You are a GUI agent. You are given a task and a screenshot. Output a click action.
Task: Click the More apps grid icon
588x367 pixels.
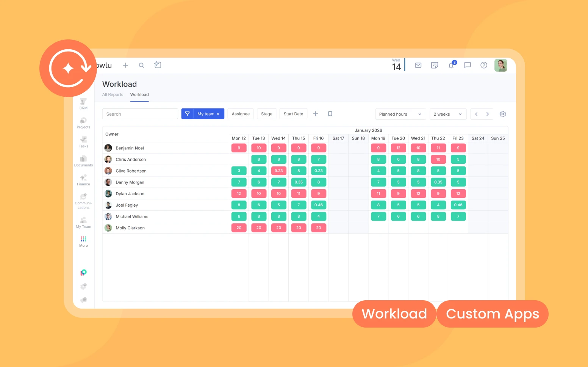[x=83, y=240]
